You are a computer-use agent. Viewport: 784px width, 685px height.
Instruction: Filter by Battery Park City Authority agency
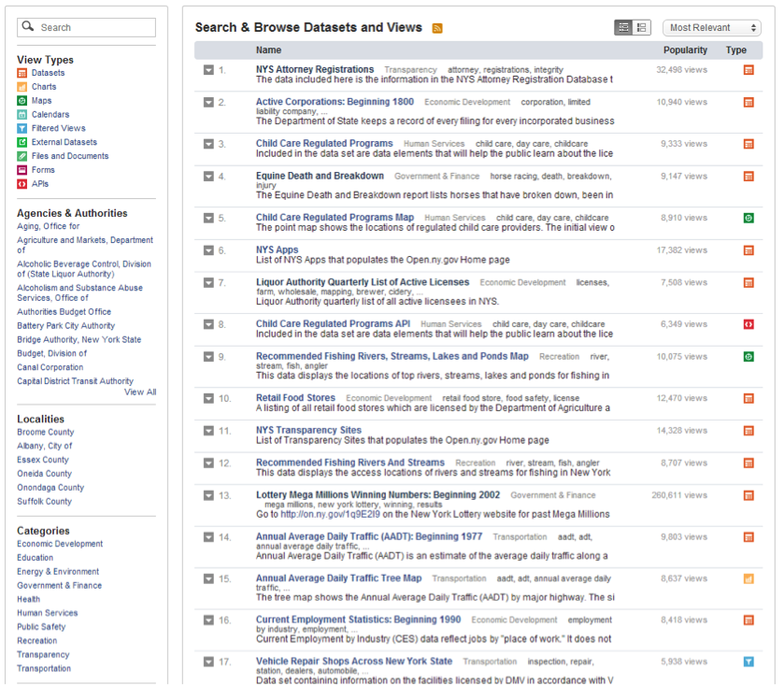click(x=66, y=326)
